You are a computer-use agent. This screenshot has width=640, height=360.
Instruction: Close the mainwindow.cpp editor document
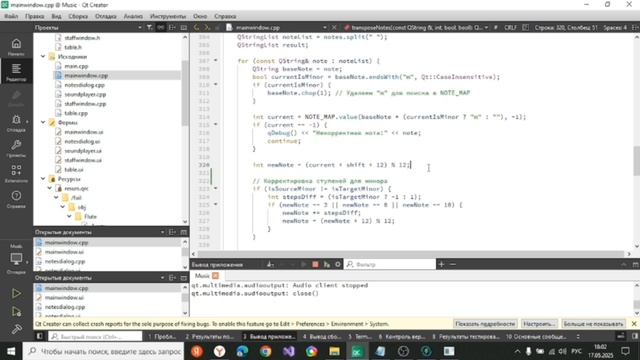[334, 27]
